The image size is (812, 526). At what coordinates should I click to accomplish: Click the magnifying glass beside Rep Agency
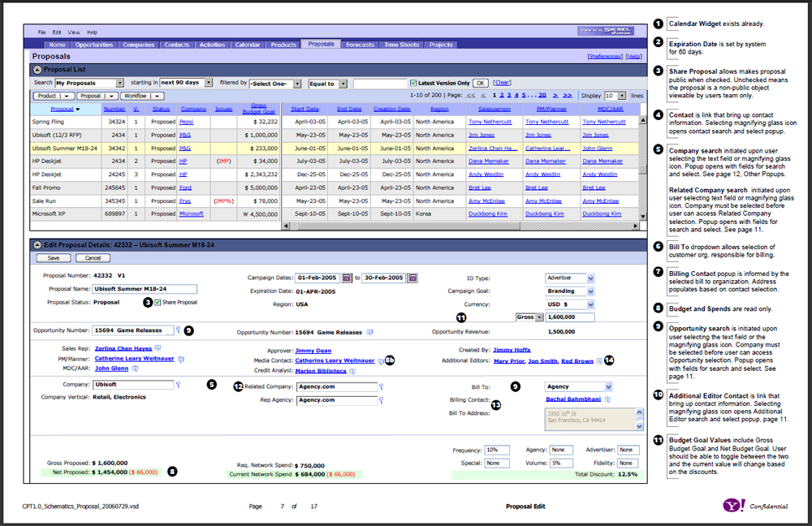[x=382, y=399]
